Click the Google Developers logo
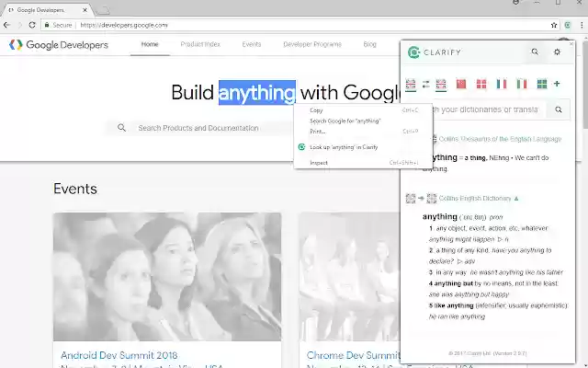 (59, 45)
